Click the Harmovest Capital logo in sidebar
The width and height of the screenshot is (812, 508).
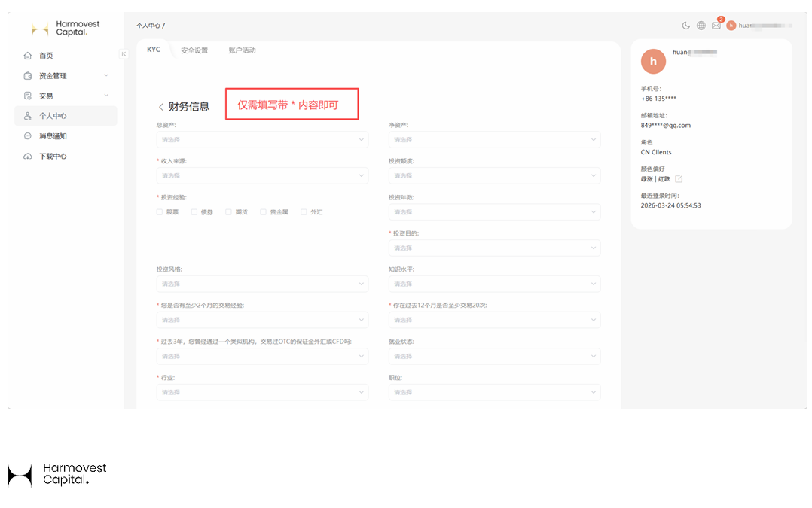66,29
